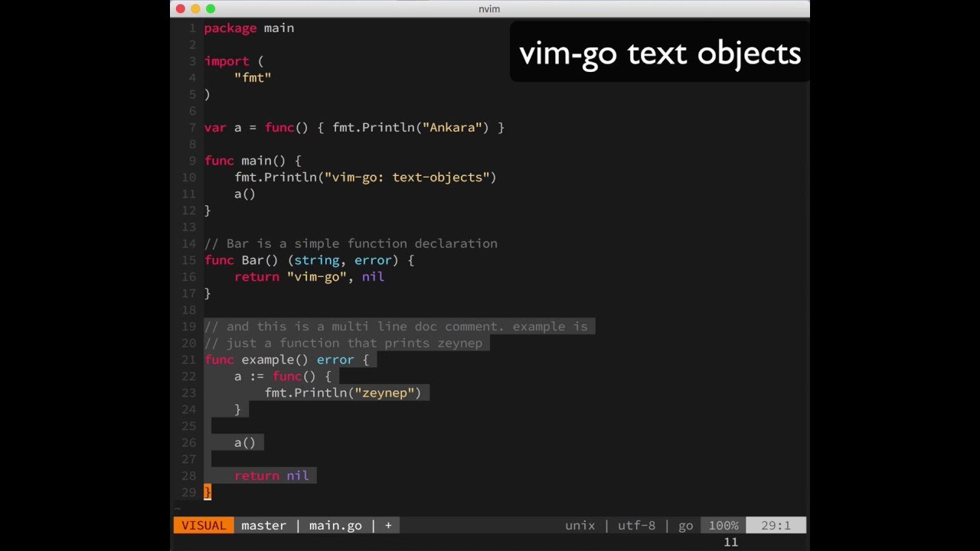This screenshot has height=551, width=980.
Task: Click the yellow minimize window button
Action: pos(195,8)
